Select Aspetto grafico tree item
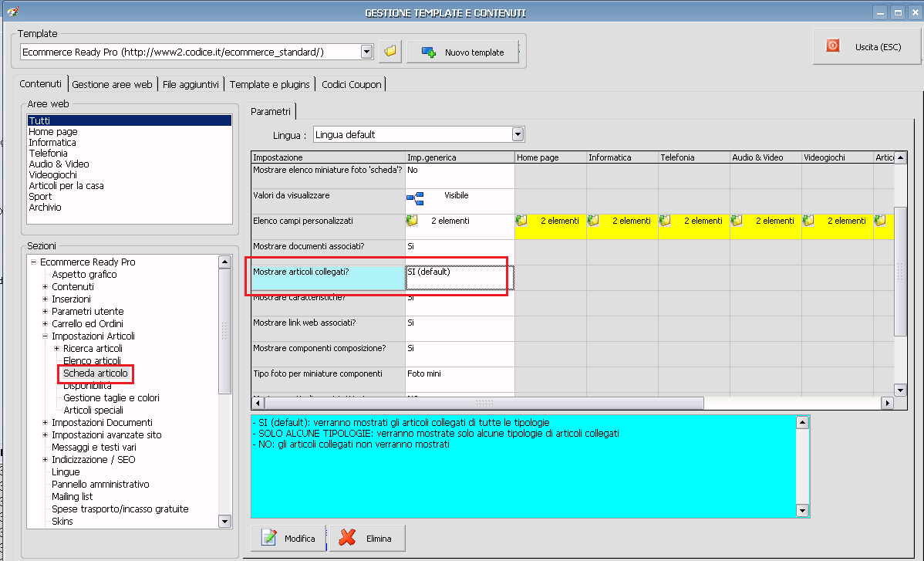This screenshot has height=561, width=924. 84,274
